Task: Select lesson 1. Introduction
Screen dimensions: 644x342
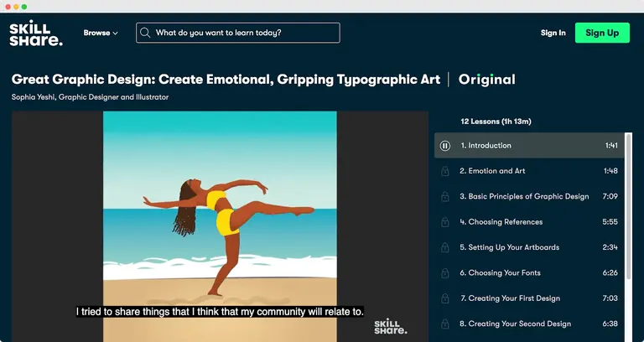Action: 529,145
